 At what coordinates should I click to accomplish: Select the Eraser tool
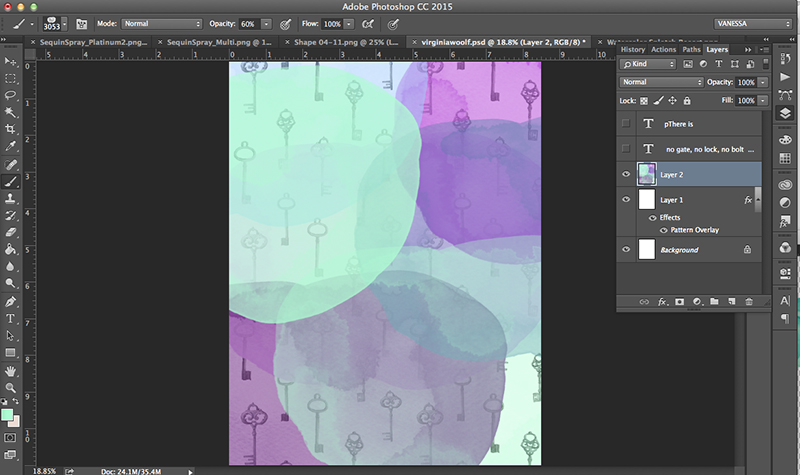[x=10, y=232]
